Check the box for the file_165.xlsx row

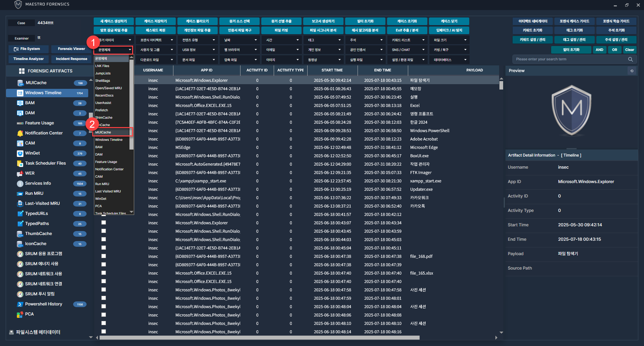tap(104, 273)
